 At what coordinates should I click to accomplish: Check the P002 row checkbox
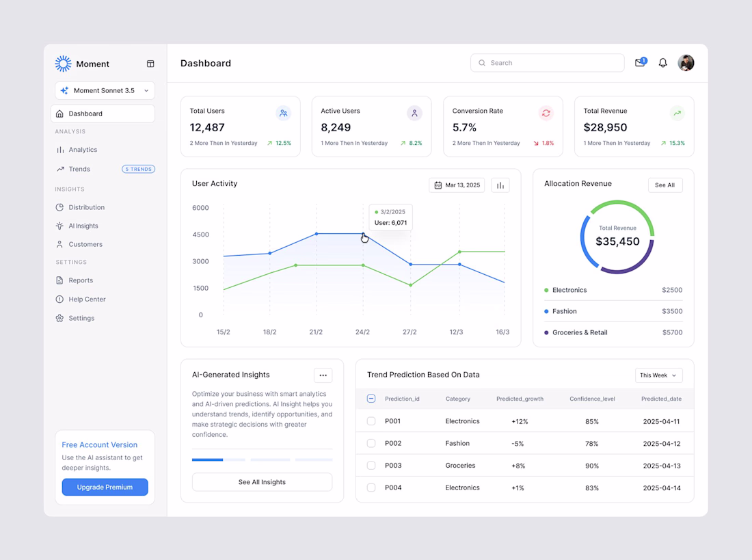click(x=371, y=443)
